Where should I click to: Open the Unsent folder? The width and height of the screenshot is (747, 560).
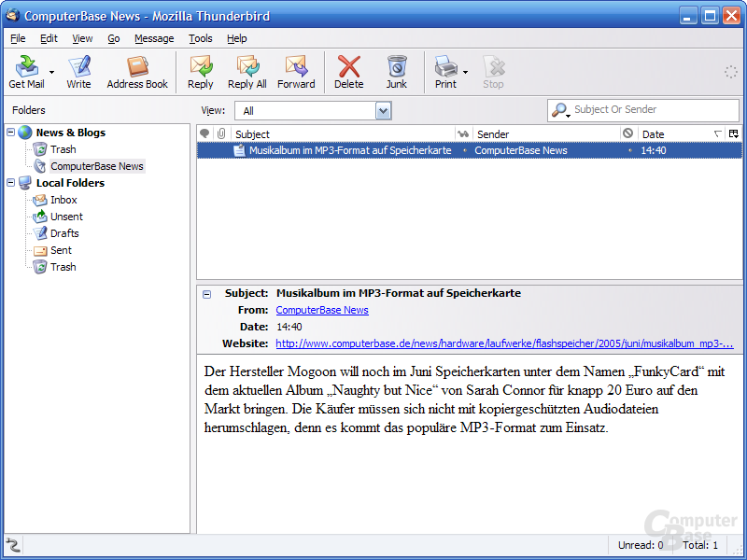pyautogui.click(x=66, y=217)
